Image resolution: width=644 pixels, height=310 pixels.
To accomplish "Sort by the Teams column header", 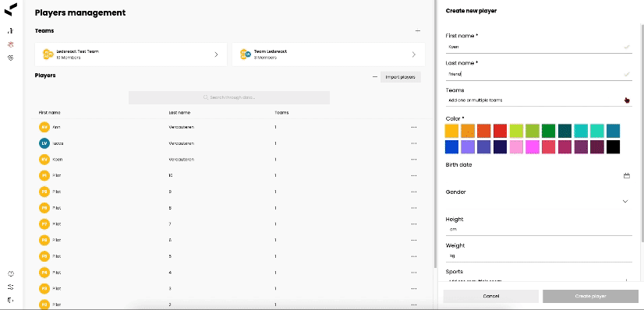I will (281, 112).
